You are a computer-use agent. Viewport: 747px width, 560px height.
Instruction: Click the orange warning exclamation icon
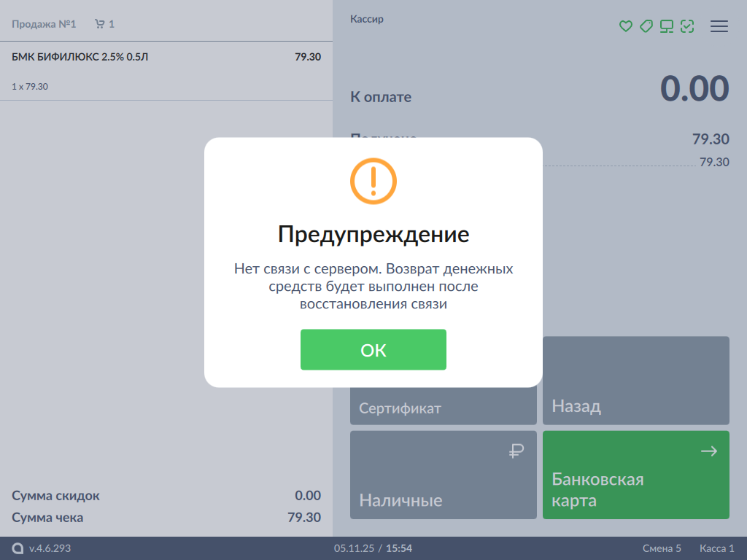[x=373, y=180]
